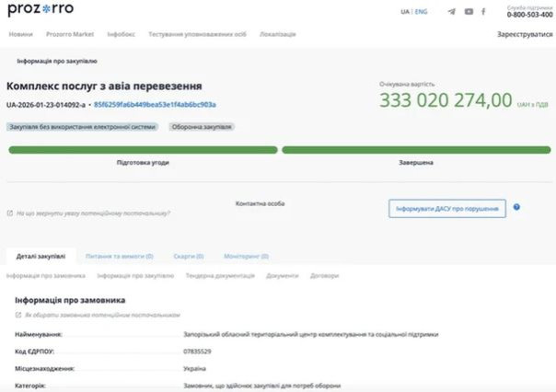Screen dimensions: 556x392
Task: Select Скарги (0) tab
Action: coord(189,256)
